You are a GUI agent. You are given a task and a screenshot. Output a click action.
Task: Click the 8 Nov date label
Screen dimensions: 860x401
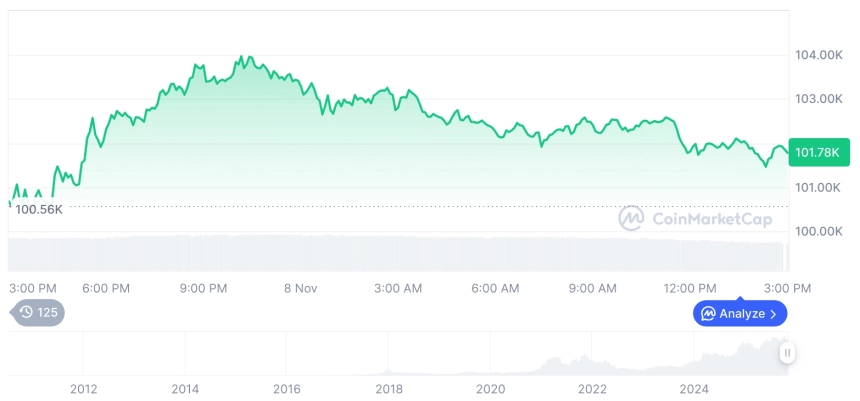pos(300,288)
